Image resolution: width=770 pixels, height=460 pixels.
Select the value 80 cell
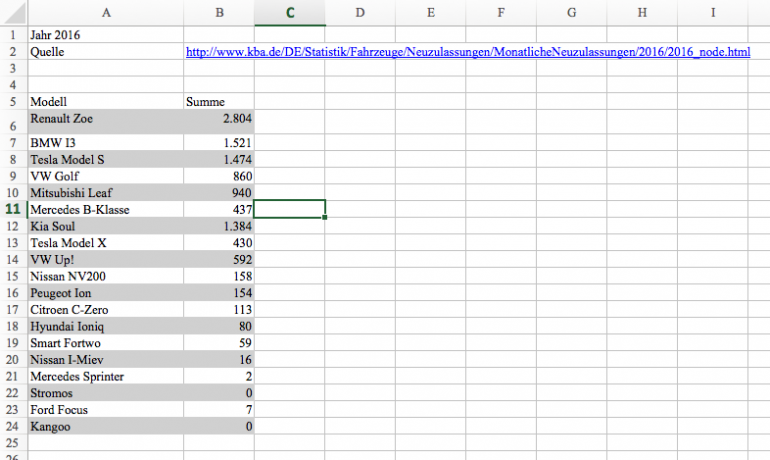(219, 326)
